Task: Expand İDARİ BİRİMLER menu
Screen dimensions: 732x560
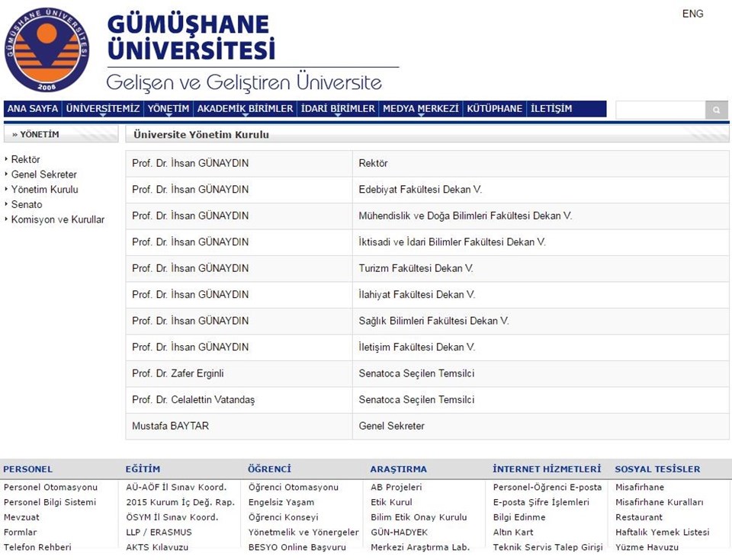Action: [338, 109]
